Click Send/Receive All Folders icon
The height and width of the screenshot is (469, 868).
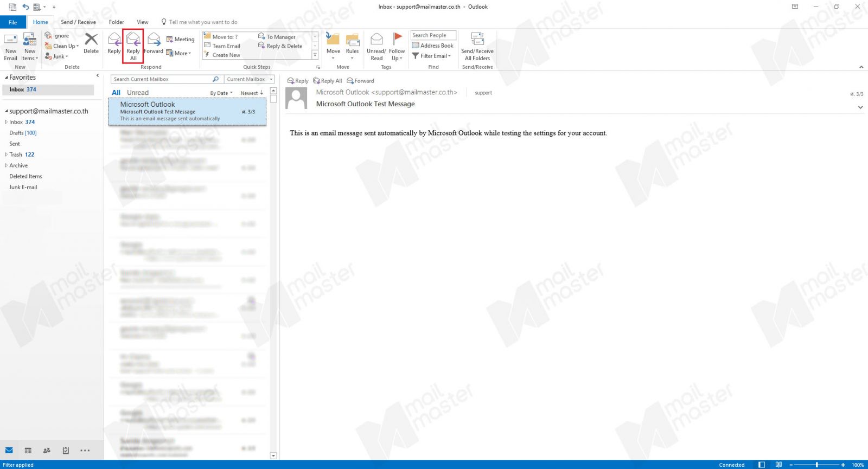coord(477,40)
